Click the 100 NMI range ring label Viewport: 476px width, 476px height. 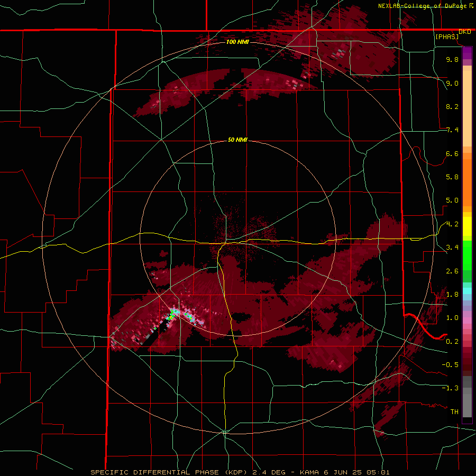click(x=237, y=42)
